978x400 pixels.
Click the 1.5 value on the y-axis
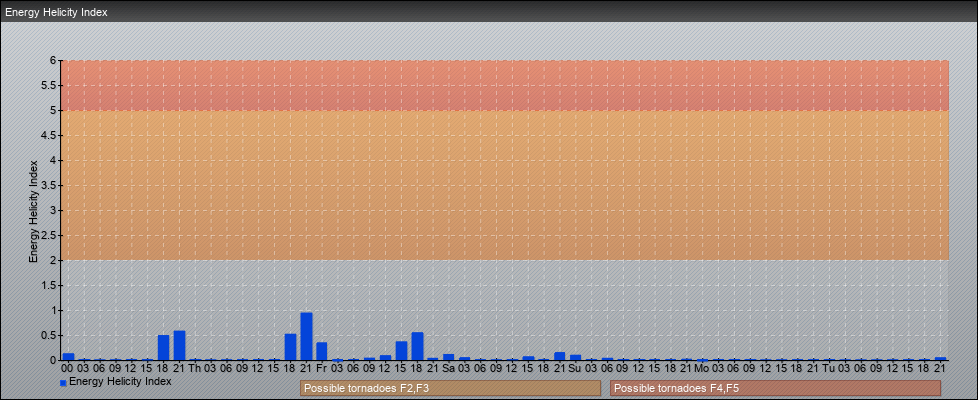[50, 285]
